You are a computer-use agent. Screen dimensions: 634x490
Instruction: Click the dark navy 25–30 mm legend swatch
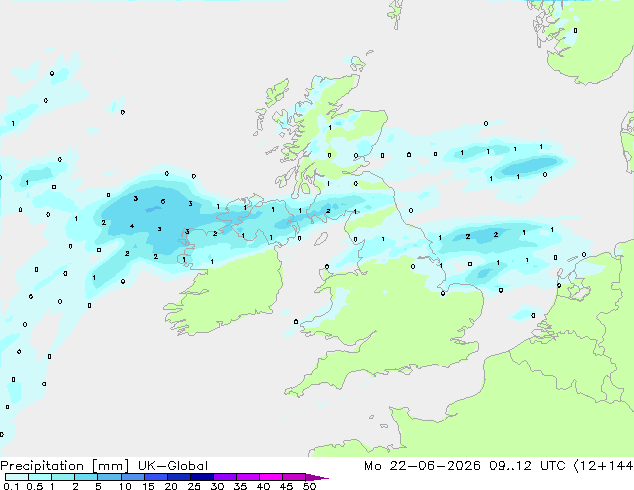(x=202, y=477)
